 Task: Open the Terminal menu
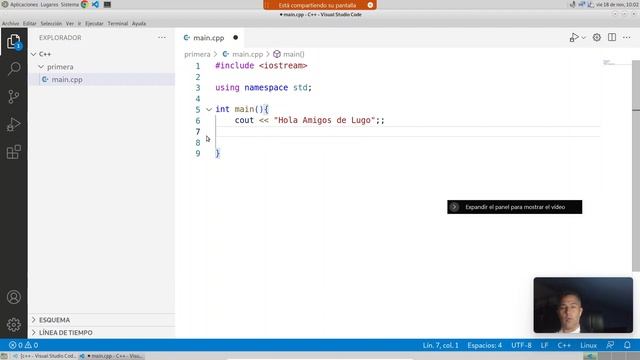[118, 24]
